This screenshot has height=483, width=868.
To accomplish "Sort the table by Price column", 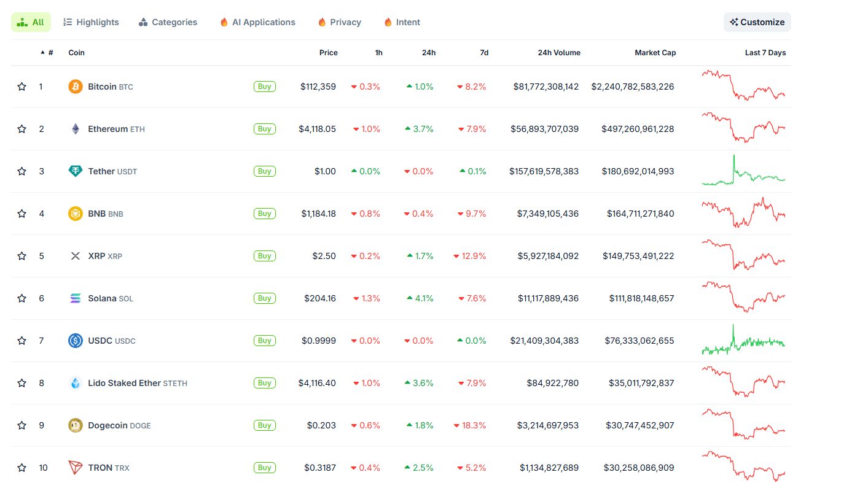I will pyautogui.click(x=328, y=53).
